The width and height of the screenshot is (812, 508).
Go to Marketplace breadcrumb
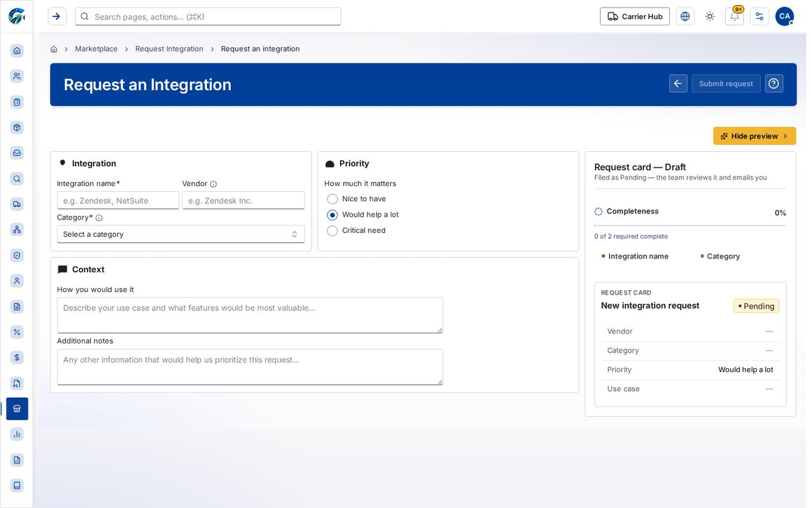pyautogui.click(x=96, y=49)
